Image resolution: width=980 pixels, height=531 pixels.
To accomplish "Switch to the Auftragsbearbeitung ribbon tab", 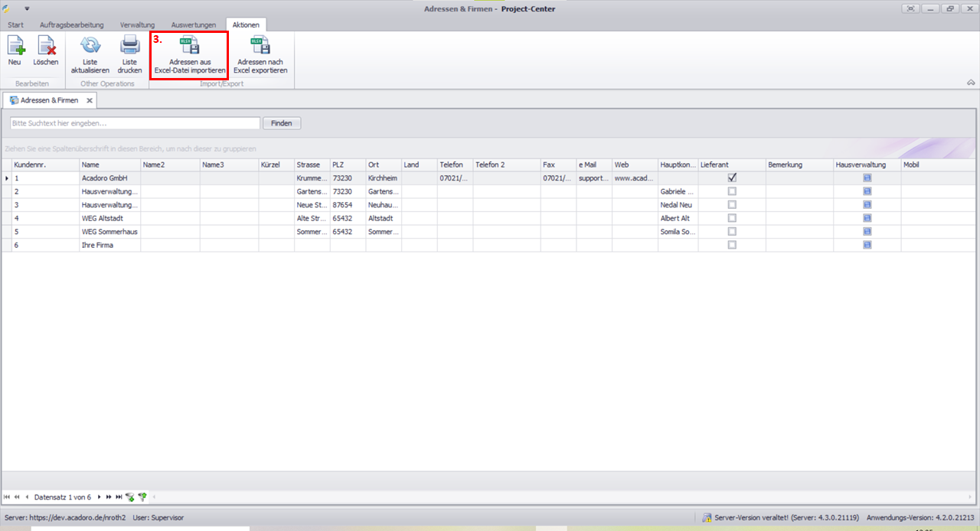I will [x=71, y=25].
